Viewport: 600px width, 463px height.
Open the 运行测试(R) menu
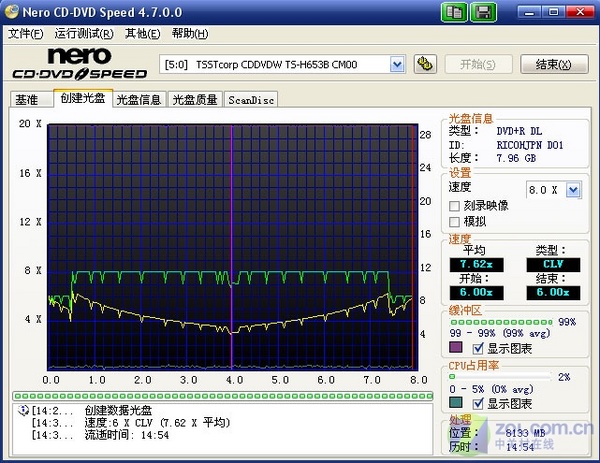click(x=84, y=34)
